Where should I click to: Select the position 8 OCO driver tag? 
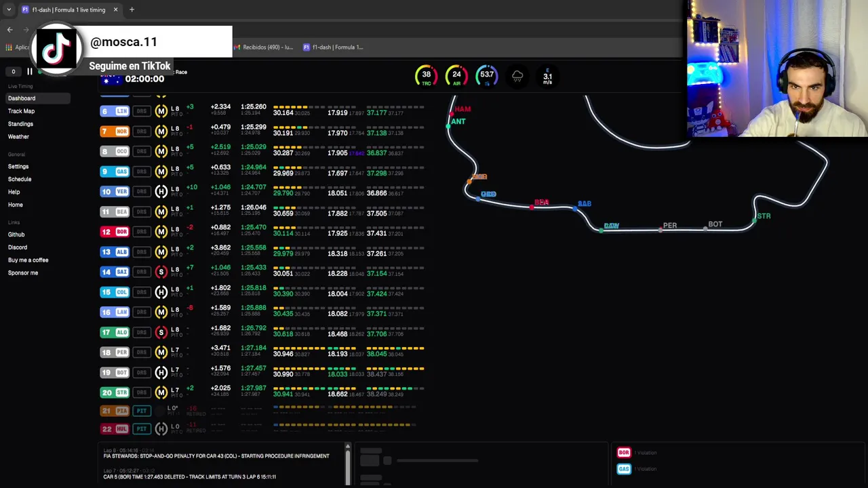click(115, 152)
